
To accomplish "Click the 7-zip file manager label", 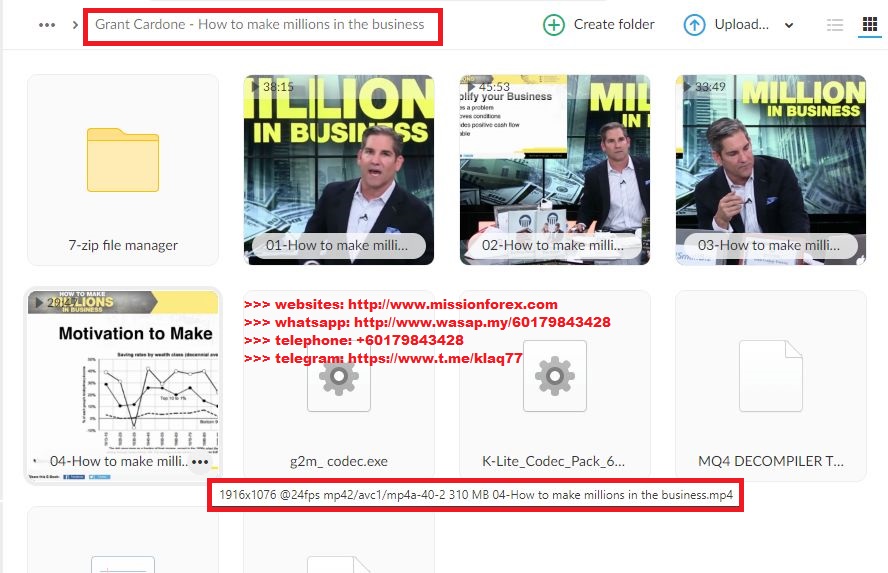I will coord(123,245).
